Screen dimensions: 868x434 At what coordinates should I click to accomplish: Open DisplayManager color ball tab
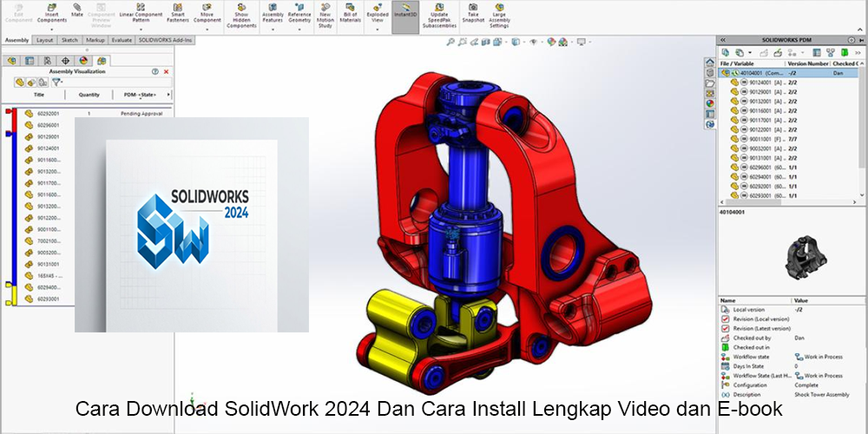point(83,61)
